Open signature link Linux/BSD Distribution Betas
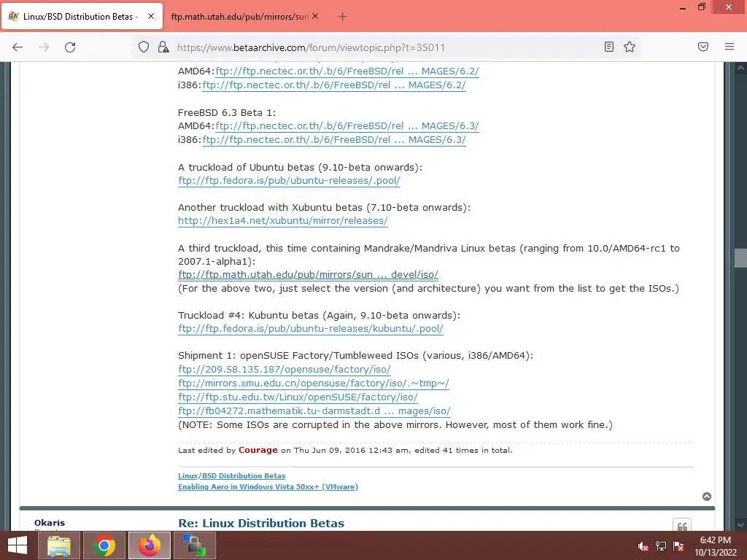This screenshot has height=560, width=747. [231, 475]
